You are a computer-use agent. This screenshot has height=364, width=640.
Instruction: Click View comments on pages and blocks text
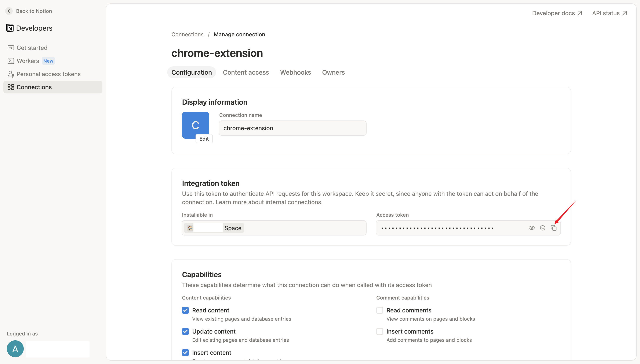click(x=430, y=319)
